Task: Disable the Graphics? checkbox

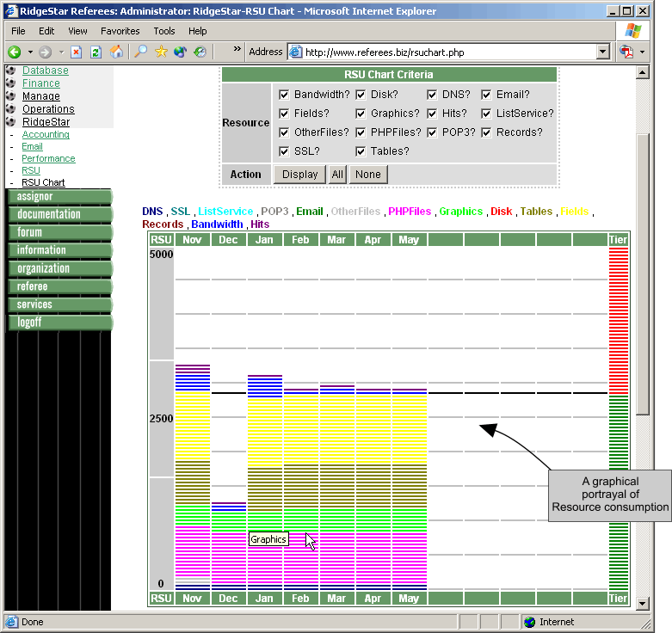Action: 361,114
